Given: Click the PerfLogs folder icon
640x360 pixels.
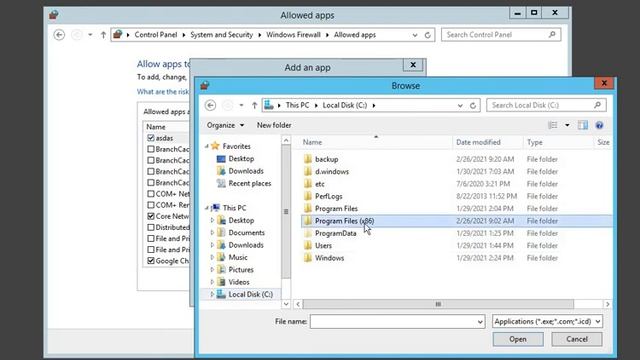Looking at the screenshot, I should 308,196.
